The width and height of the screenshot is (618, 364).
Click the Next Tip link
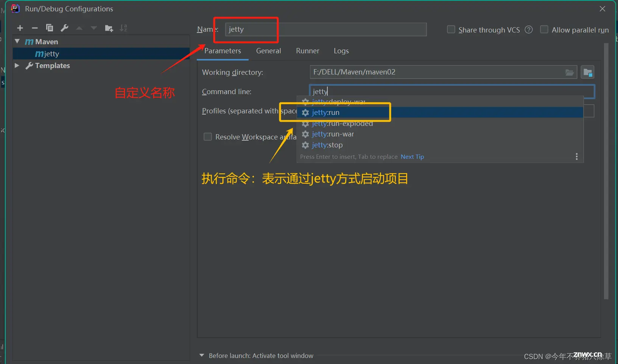point(412,157)
